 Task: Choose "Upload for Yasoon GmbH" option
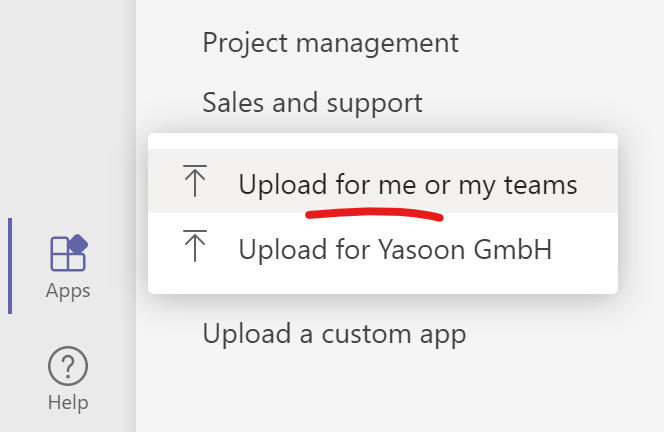tap(395, 248)
